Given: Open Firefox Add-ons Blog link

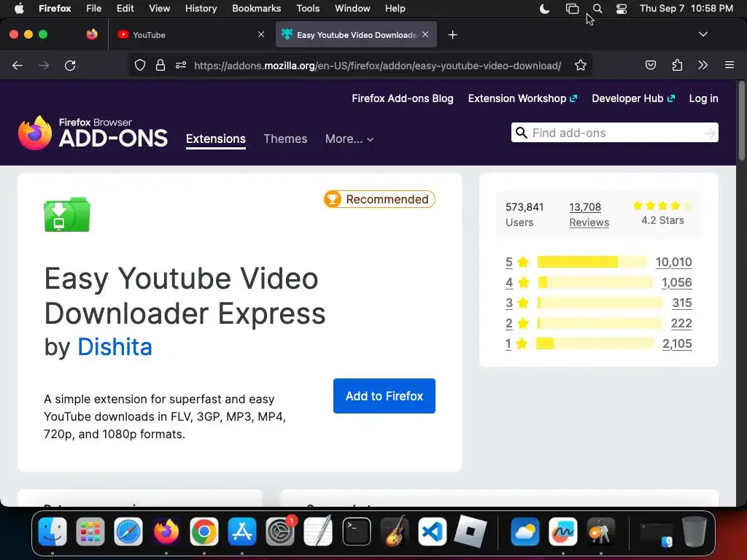Looking at the screenshot, I should (x=403, y=98).
